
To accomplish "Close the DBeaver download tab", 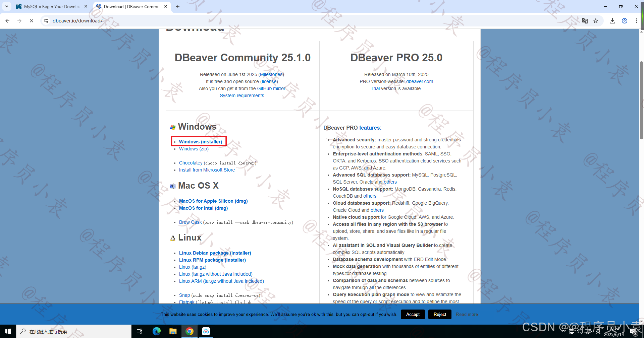I will coord(166,6).
